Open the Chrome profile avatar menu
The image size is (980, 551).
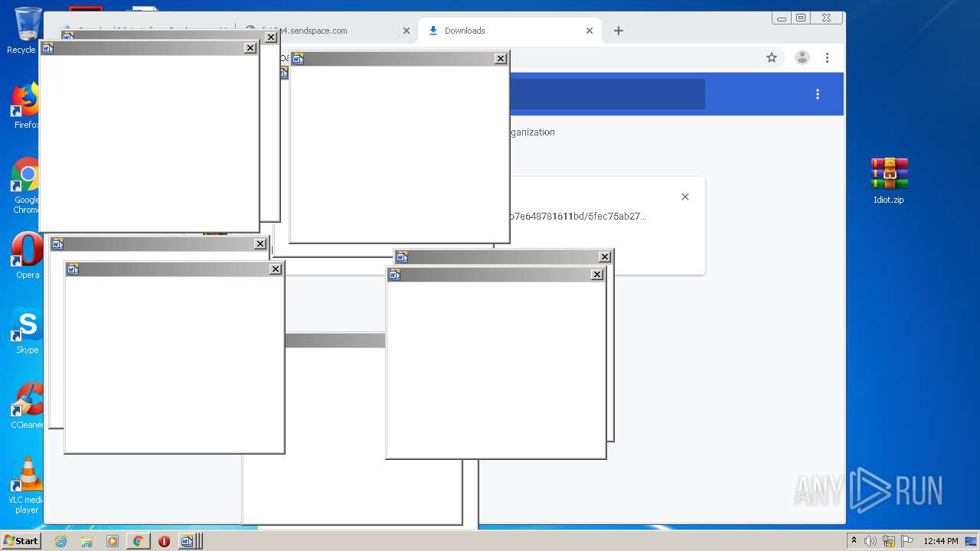802,57
